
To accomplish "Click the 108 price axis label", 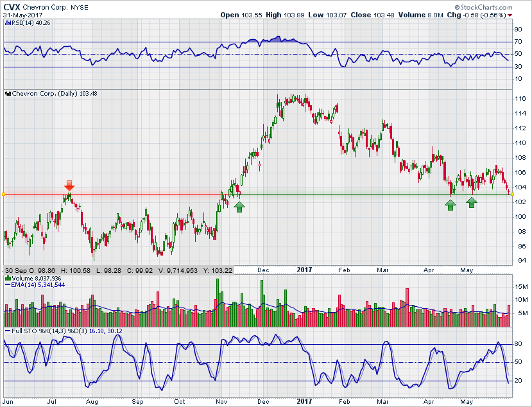I will pos(520,158).
